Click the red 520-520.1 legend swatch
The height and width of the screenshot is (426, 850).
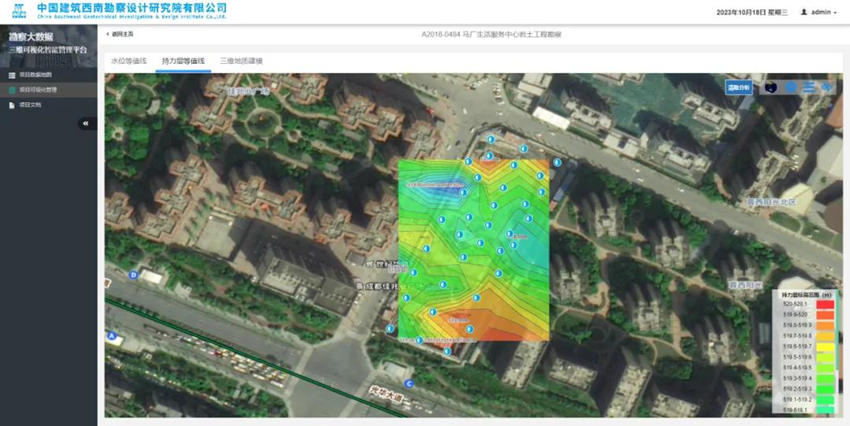pyautogui.click(x=824, y=304)
